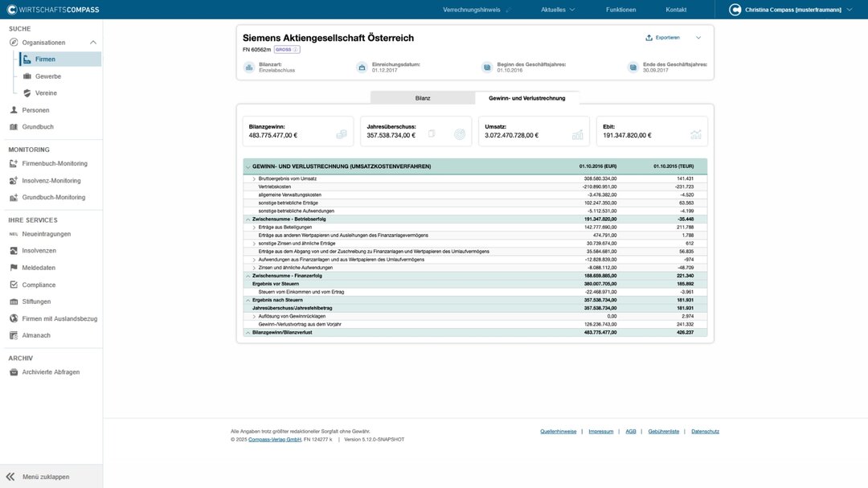Open the Datenschutz footer link

pyautogui.click(x=705, y=432)
